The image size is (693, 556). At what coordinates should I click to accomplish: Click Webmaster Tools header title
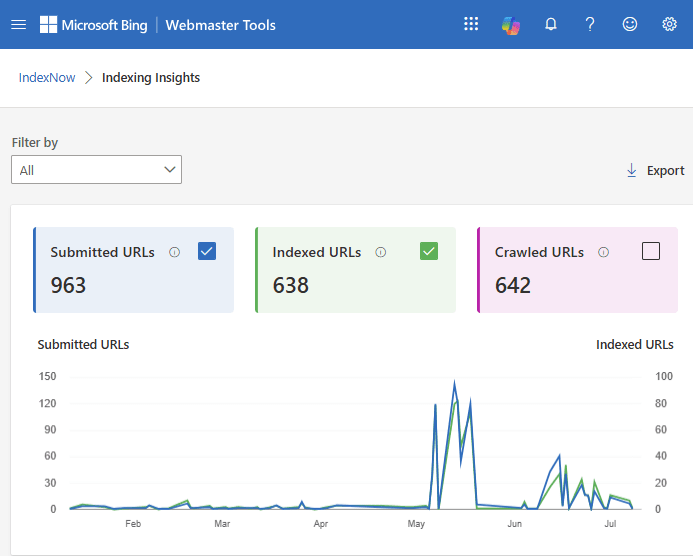point(221,25)
